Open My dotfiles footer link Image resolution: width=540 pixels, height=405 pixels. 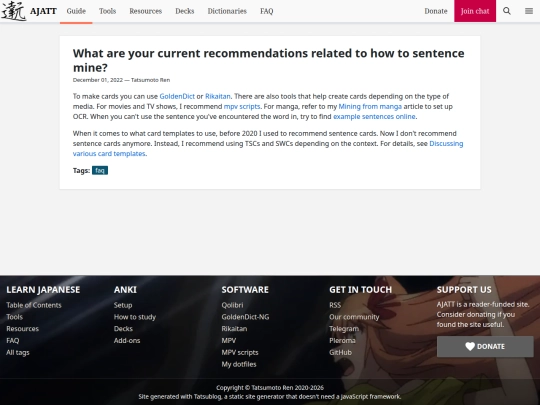coord(239,364)
